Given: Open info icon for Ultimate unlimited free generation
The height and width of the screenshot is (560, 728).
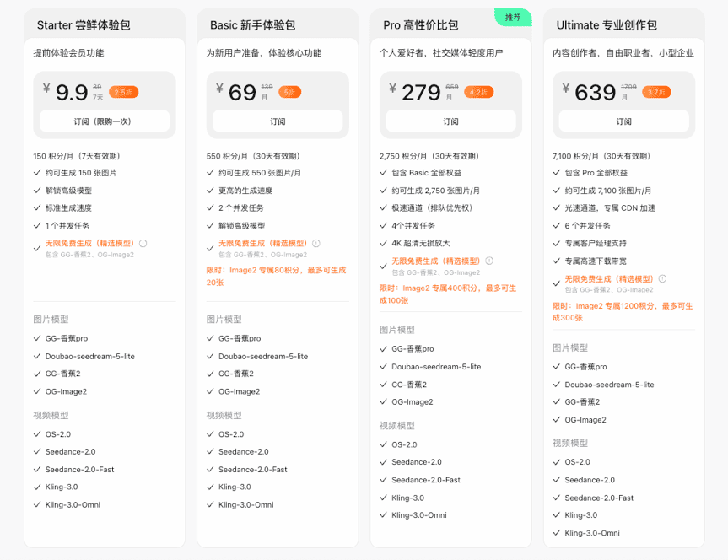Looking at the screenshot, I should click(x=662, y=279).
